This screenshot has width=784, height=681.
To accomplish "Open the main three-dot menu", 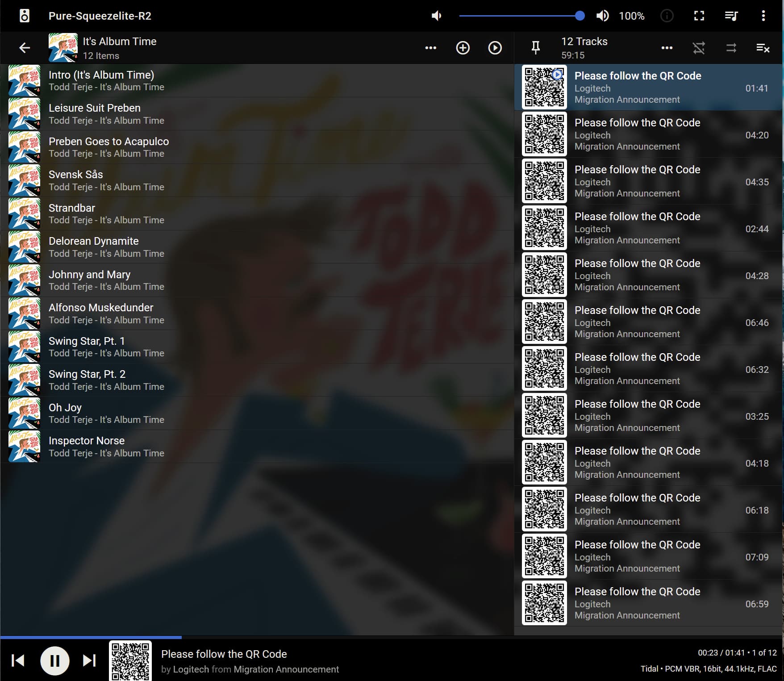I will click(x=763, y=16).
